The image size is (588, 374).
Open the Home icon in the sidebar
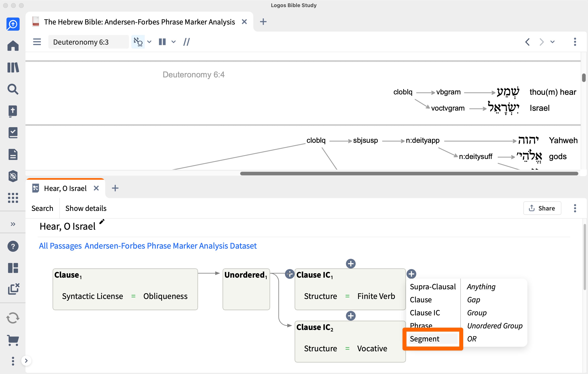click(13, 46)
